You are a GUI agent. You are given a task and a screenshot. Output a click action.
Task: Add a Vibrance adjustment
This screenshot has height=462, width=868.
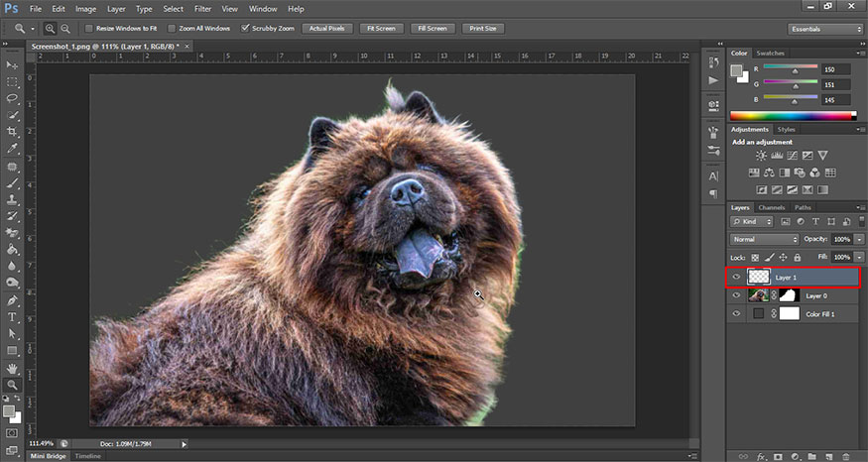[x=823, y=156]
